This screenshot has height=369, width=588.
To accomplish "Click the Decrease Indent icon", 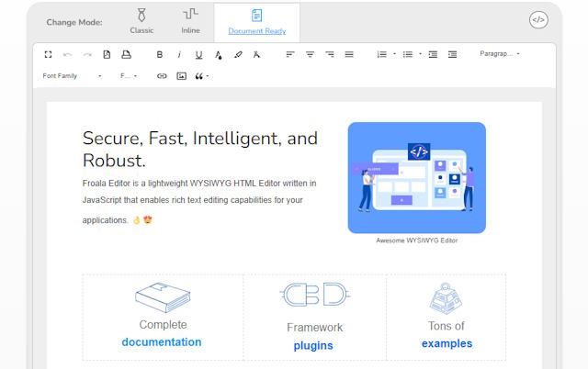I will pos(433,55).
